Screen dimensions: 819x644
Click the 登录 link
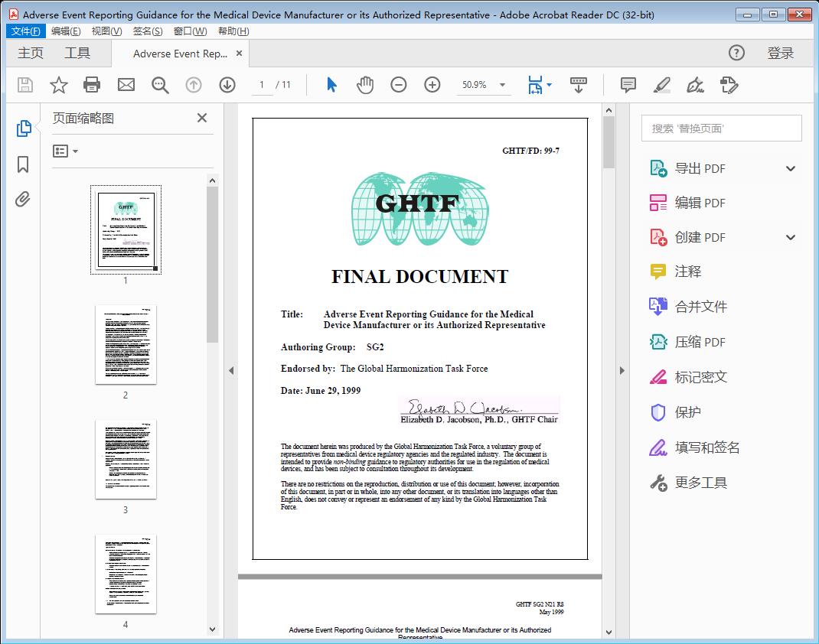pos(781,54)
